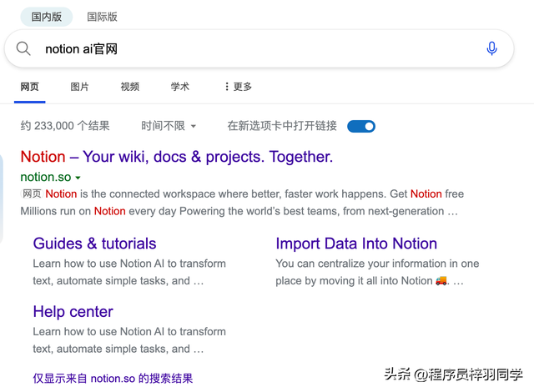
Task: Open the 学术 academic tab
Action: [180, 87]
